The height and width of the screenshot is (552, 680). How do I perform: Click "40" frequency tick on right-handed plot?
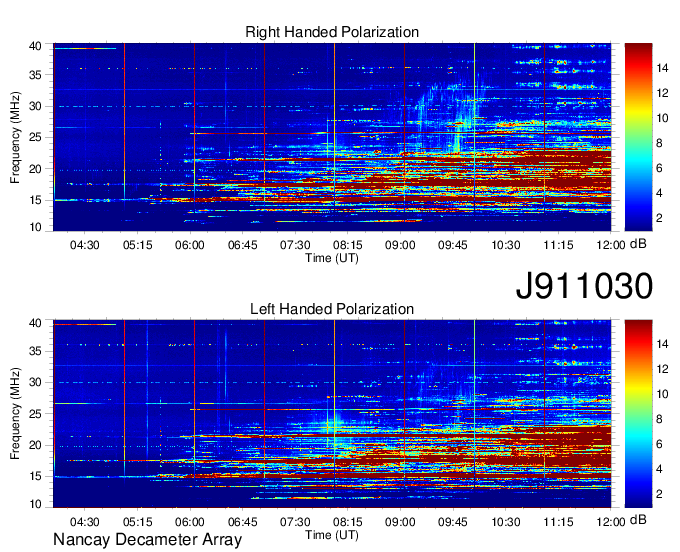click(x=35, y=46)
